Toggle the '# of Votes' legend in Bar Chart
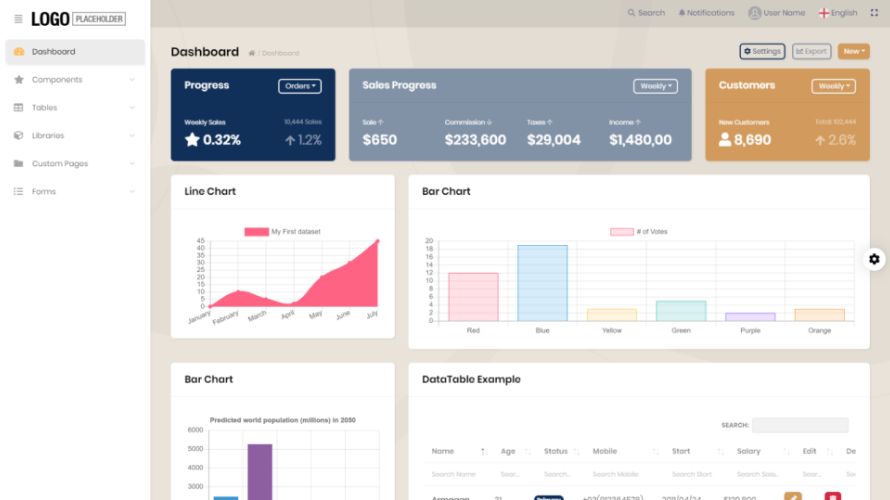 tap(622, 232)
